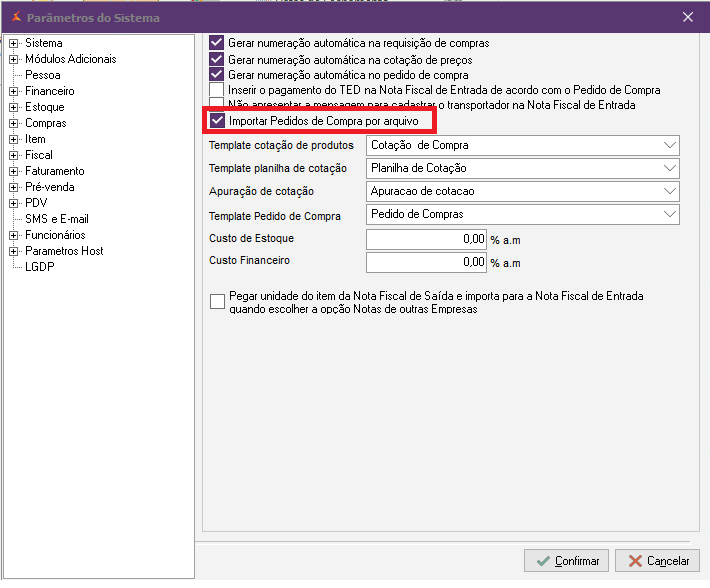This screenshot has width=710, height=588.
Task: Select the Compras tree label
Action: click(x=46, y=123)
